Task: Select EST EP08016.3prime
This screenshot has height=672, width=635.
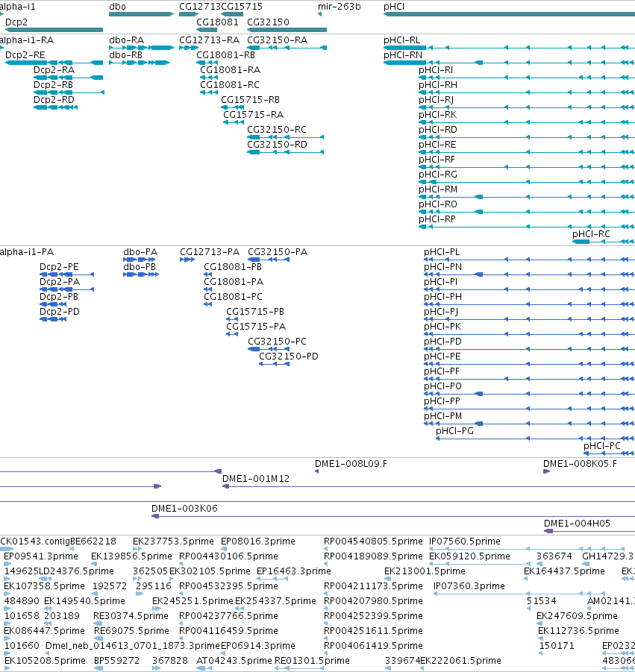Action: 257,541
